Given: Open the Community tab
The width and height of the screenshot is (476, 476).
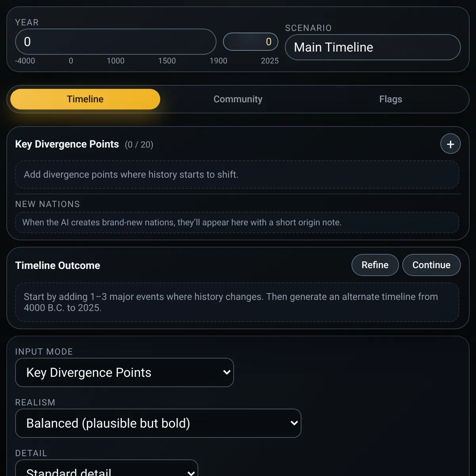Looking at the screenshot, I should coord(238,99).
